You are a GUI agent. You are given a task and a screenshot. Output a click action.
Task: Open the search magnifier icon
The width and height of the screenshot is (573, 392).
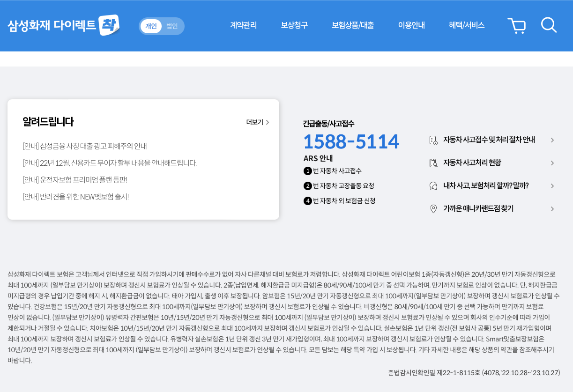(549, 25)
